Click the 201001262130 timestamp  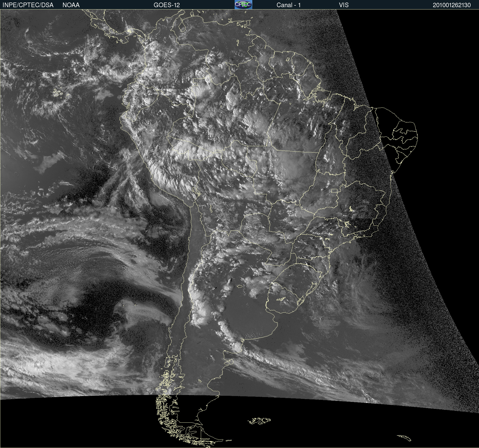pyautogui.click(x=452, y=5)
